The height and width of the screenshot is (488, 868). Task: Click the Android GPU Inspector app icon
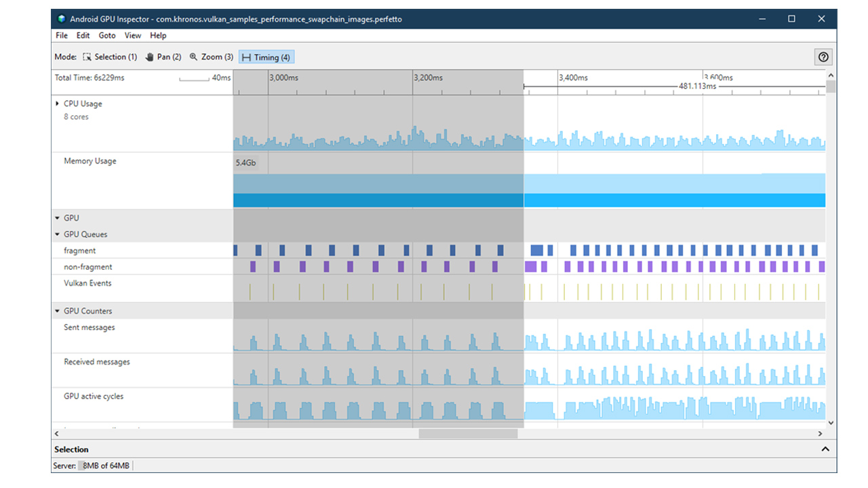click(x=62, y=19)
